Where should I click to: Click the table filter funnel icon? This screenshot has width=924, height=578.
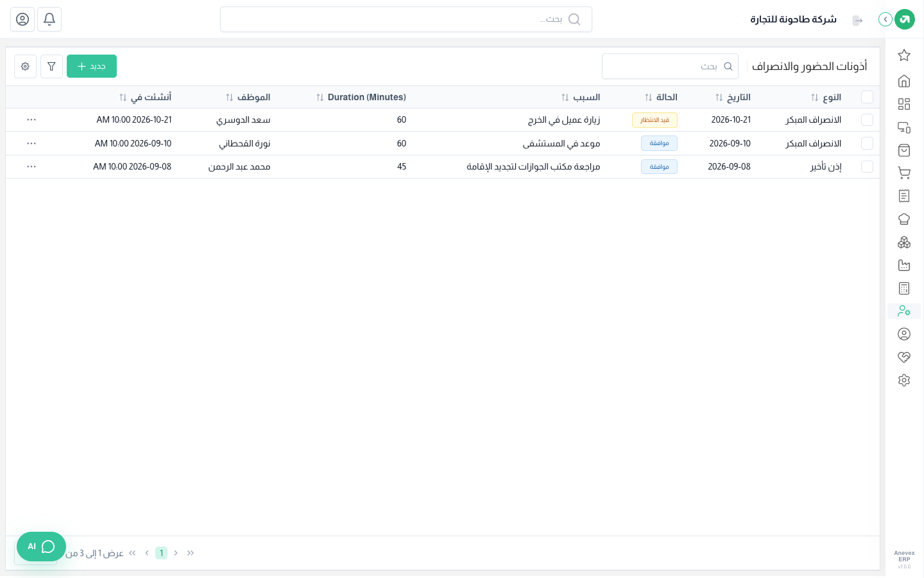pos(51,66)
